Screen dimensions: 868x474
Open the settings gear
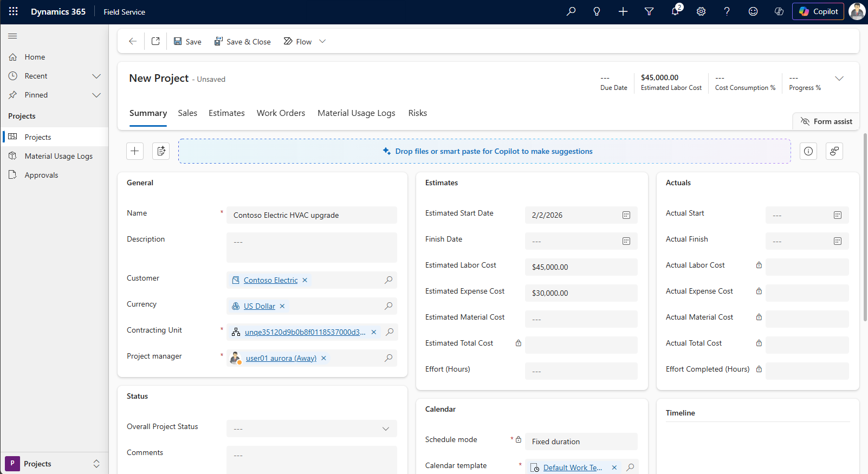point(701,11)
